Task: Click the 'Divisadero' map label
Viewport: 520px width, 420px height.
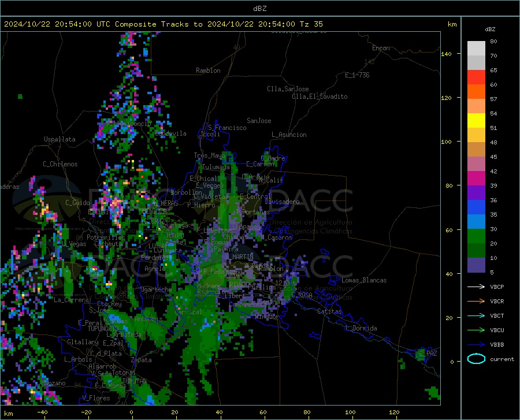Action: (x=282, y=202)
